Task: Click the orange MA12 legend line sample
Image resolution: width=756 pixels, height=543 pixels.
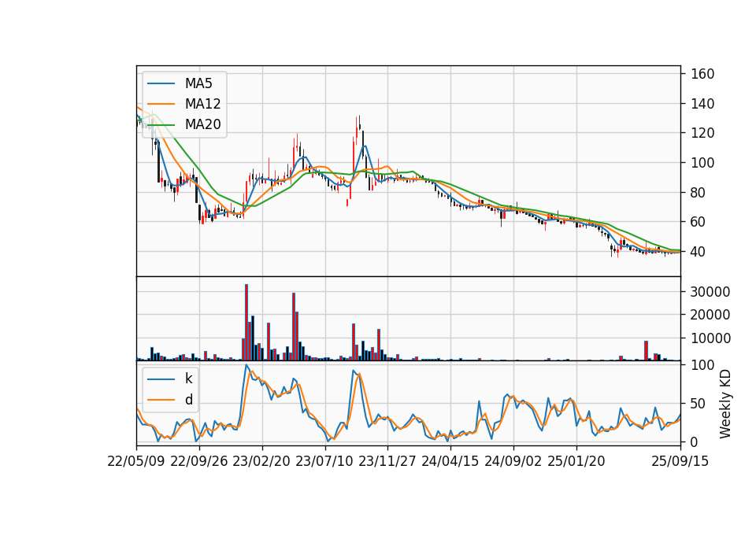Action: (x=161, y=104)
